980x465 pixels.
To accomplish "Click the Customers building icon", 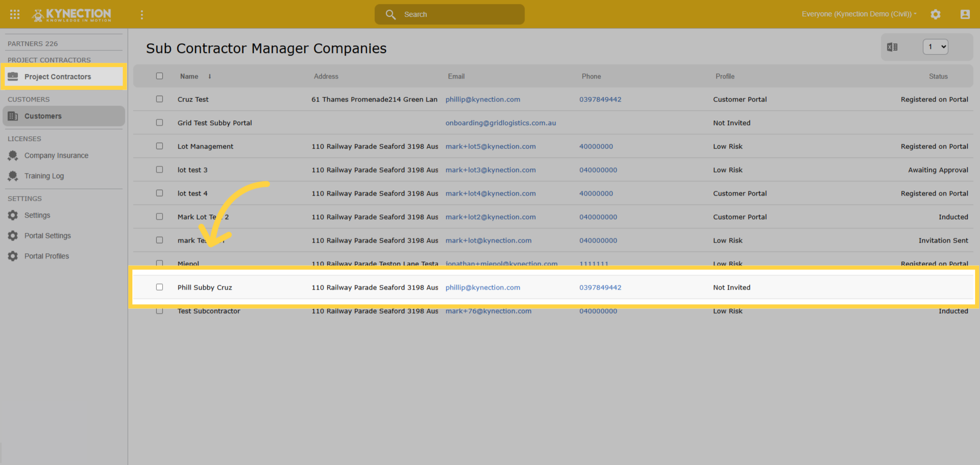I will 13,116.
